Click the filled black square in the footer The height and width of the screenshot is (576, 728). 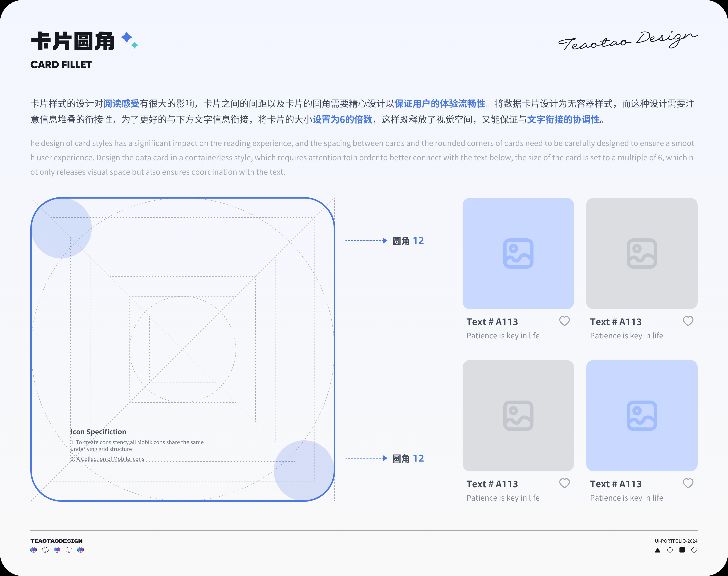(x=682, y=550)
